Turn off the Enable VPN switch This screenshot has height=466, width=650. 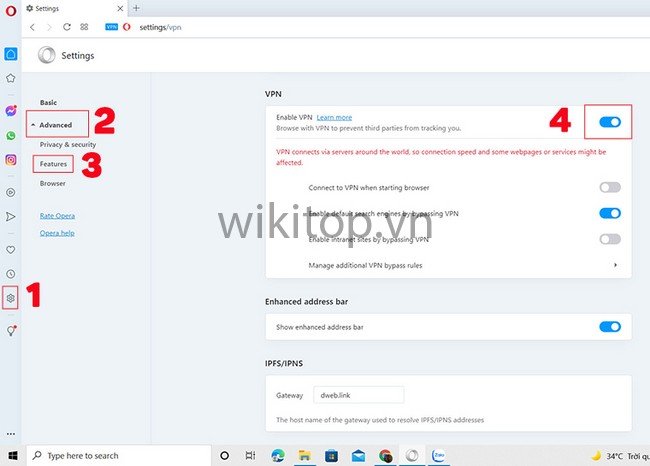pyautogui.click(x=609, y=122)
